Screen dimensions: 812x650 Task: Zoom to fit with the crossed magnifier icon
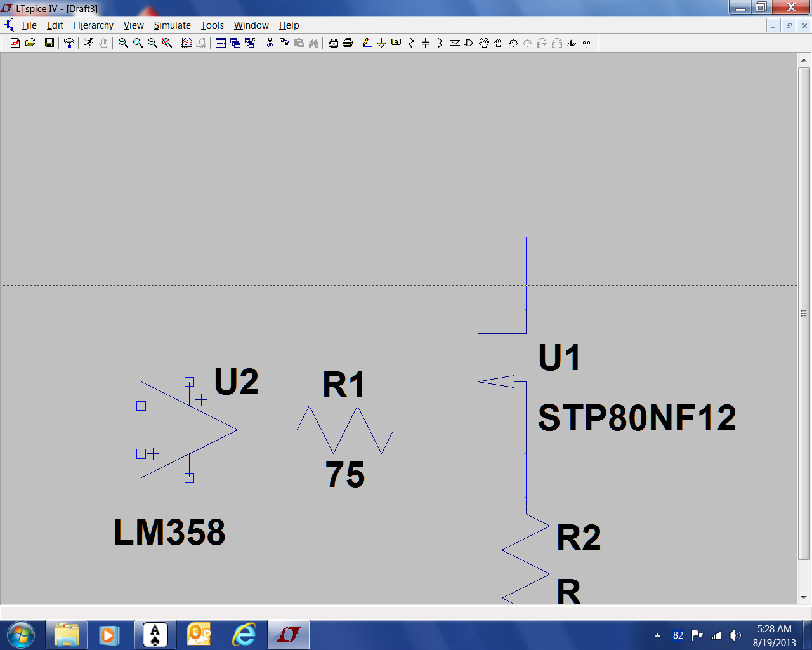point(167,43)
